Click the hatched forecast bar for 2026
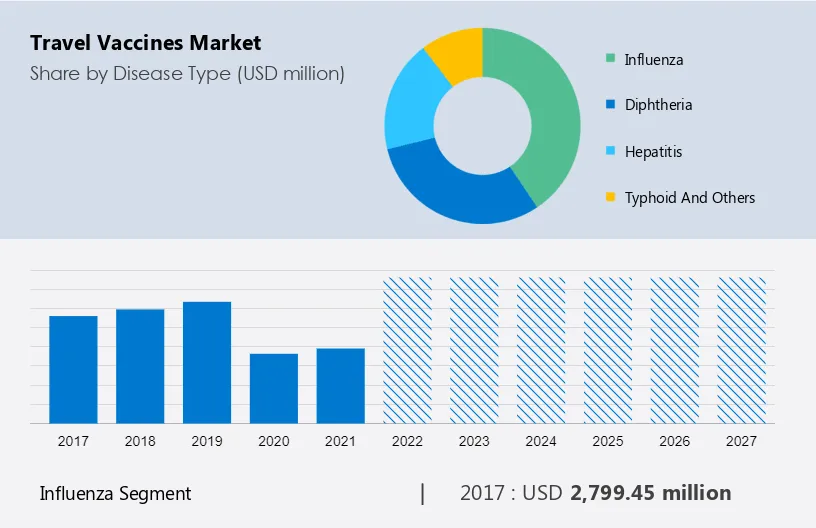Screen dimensions: 816x528 point(674,350)
